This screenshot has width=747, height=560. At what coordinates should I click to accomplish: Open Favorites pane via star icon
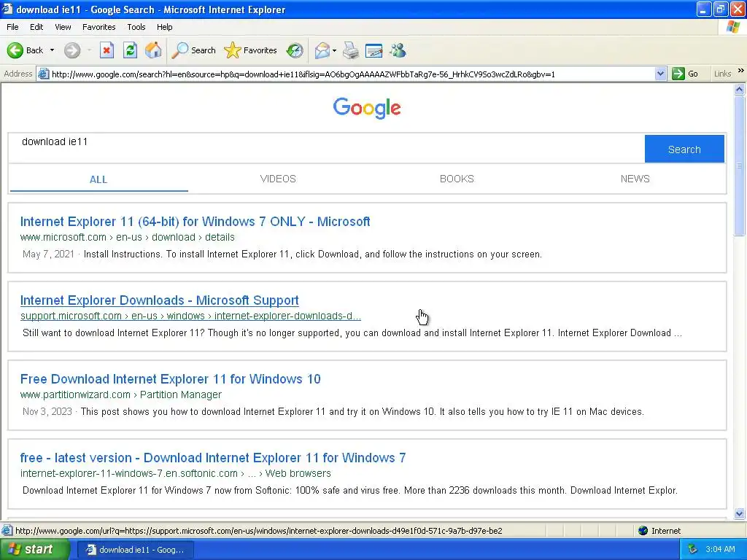coord(250,50)
